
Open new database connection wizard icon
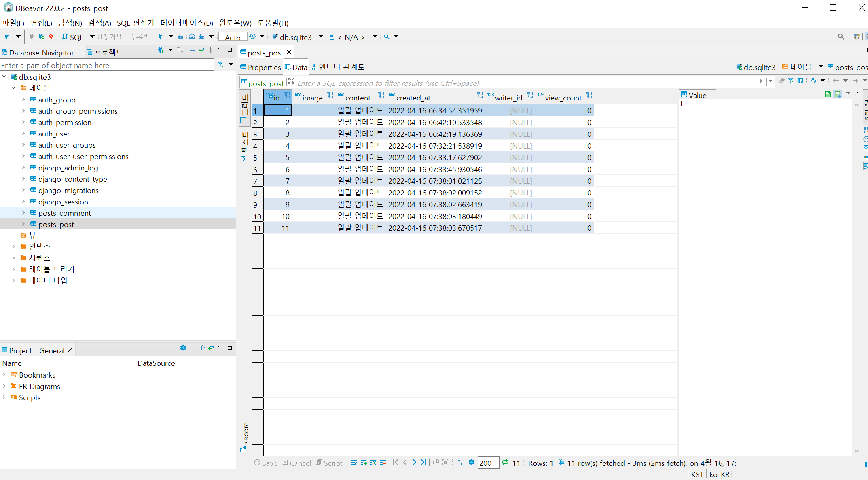(x=7, y=36)
